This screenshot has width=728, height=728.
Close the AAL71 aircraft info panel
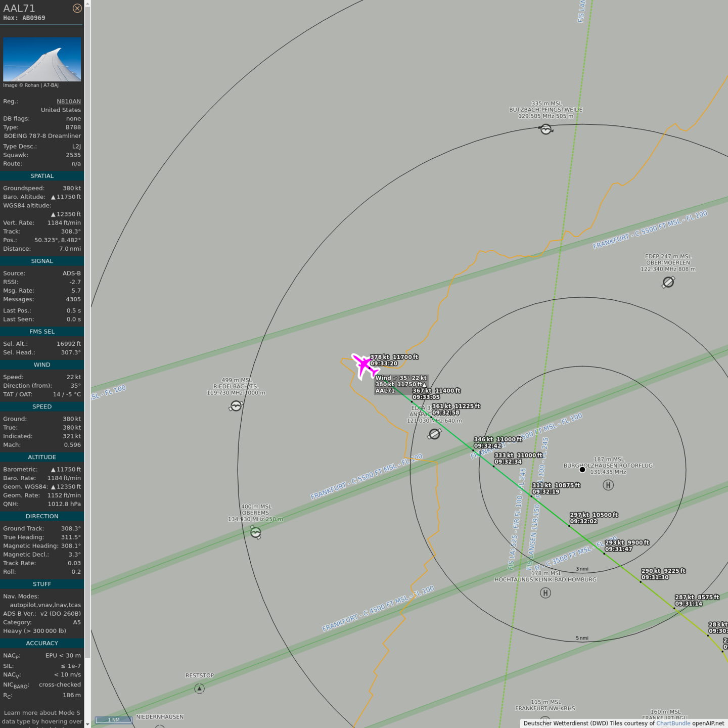tap(77, 8)
